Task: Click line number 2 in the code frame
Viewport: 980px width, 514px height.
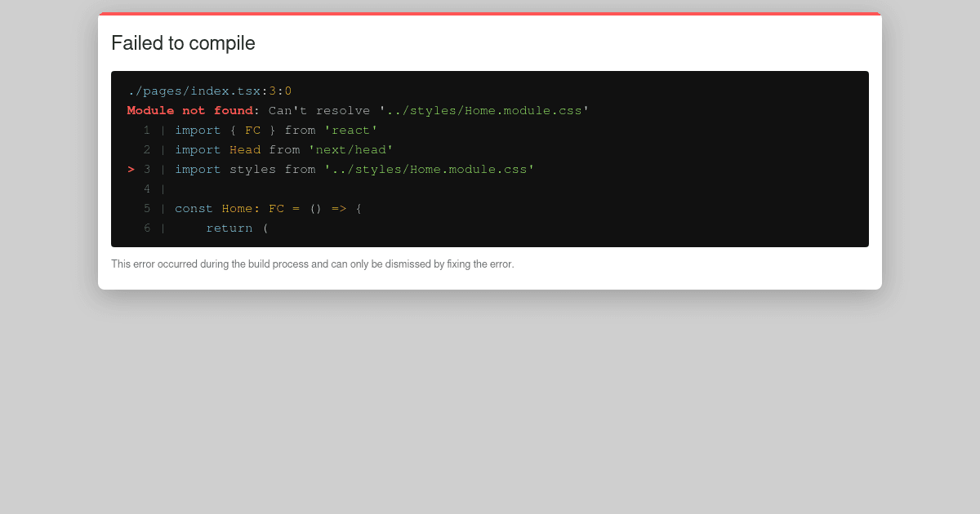Action: click(x=147, y=149)
